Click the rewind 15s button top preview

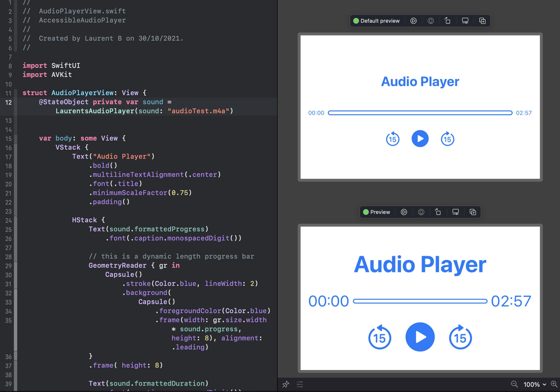(x=392, y=139)
